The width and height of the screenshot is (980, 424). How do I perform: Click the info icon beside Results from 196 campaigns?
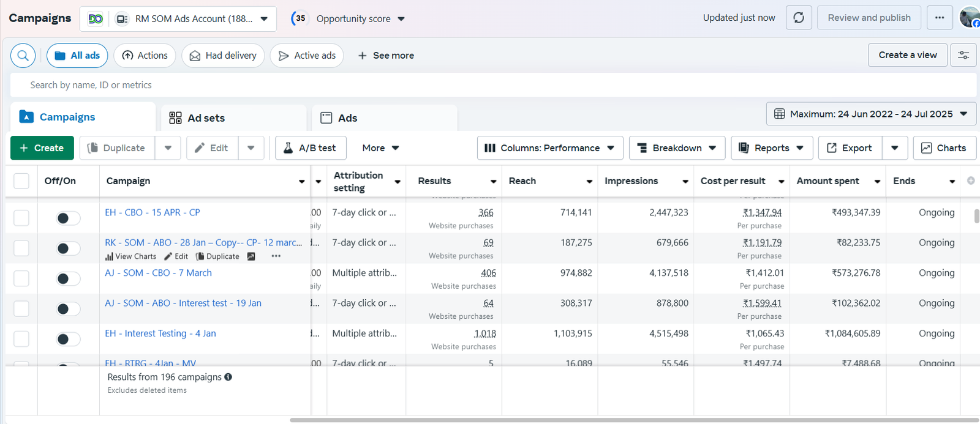pos(228,377)
